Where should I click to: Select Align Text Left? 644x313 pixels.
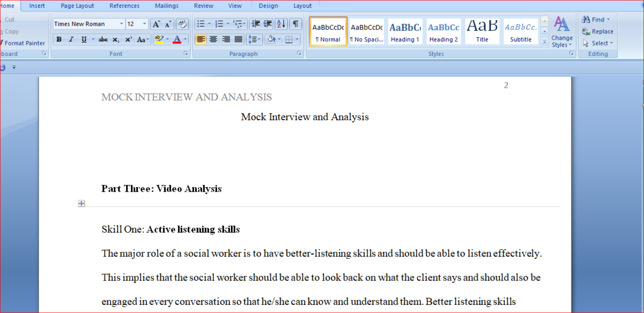pyautogui.click(x=201, y=39)
